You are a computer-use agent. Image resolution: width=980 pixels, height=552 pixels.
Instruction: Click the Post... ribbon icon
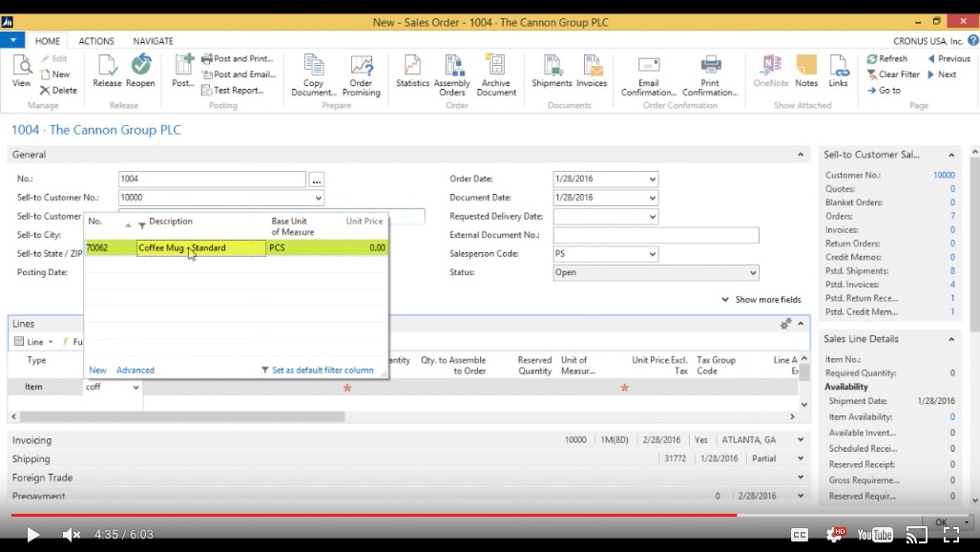(183, 71)
